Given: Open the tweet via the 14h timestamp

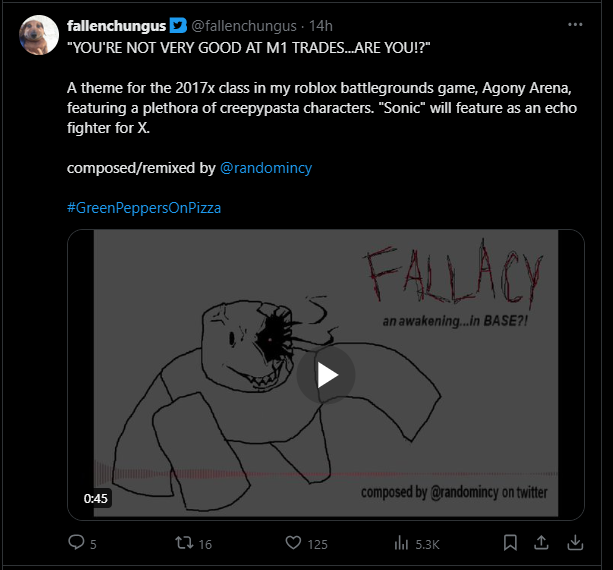Looking at the screenshot, I should click(x=322, y=25).
